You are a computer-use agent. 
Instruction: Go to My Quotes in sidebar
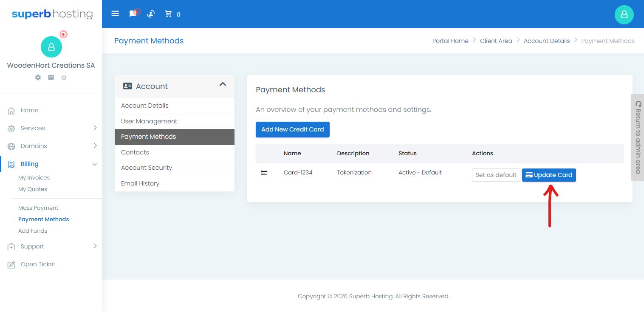[33, 189]
